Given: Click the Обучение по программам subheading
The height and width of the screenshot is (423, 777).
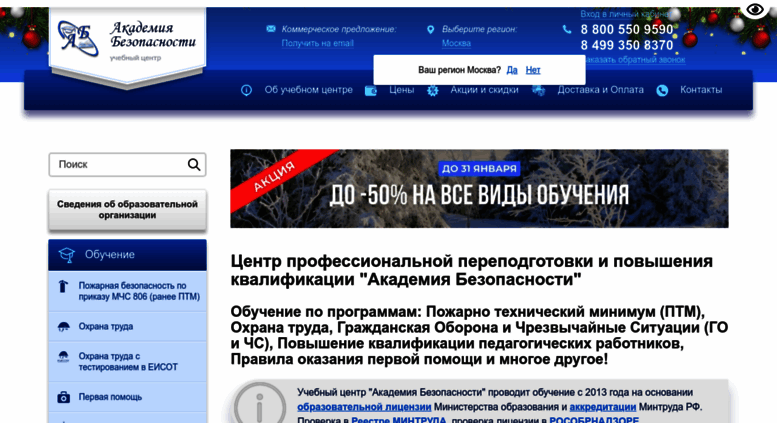Looking at the screenshot, I should [479, 335].
